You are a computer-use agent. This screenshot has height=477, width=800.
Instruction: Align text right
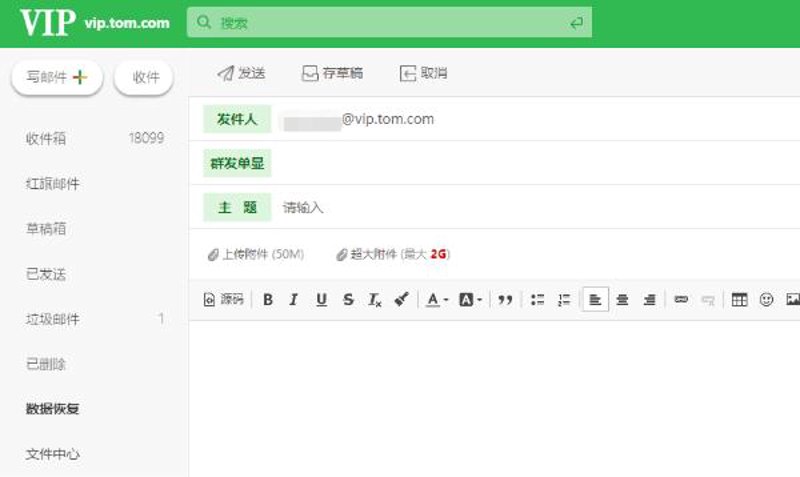pyautogui.click(x=649, y=299)
